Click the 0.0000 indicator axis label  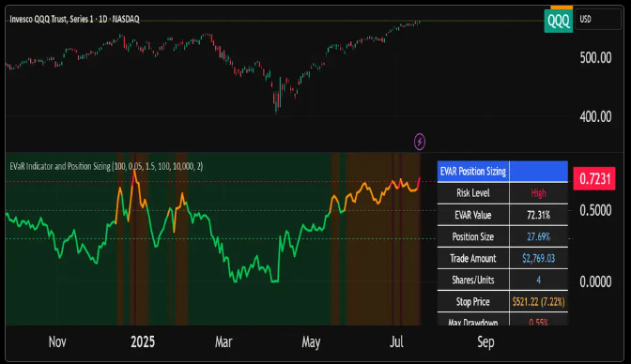click(595, 281)
